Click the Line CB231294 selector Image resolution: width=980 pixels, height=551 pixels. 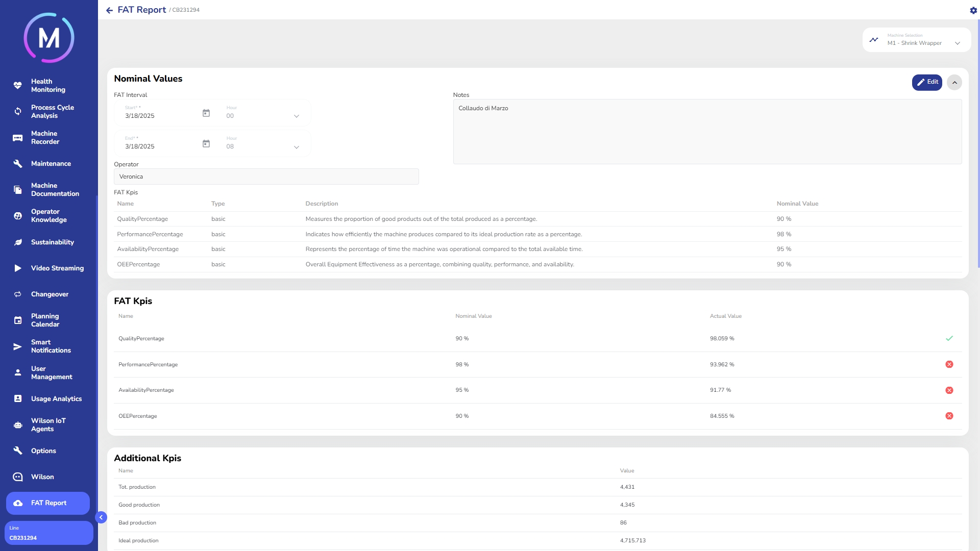click(x=48, y=533)
